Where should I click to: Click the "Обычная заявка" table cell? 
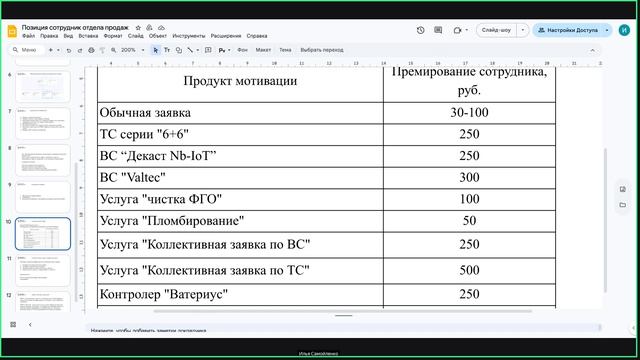click(x=240, y=113)
